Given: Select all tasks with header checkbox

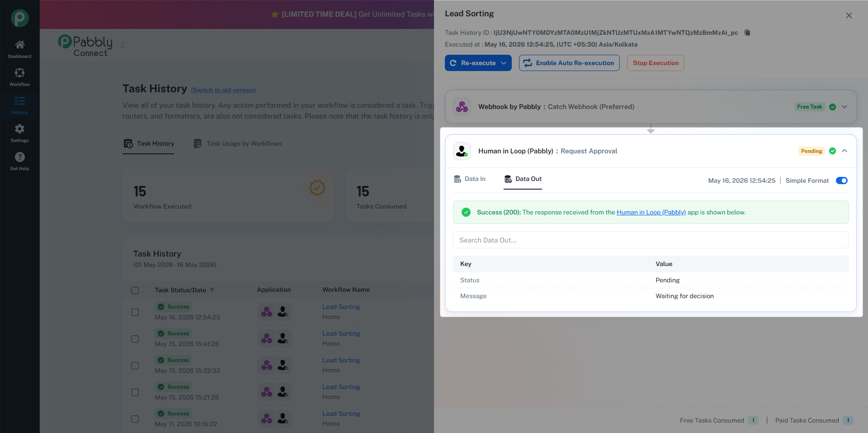Looking at the screenshot, I should [x=135, y=290].
